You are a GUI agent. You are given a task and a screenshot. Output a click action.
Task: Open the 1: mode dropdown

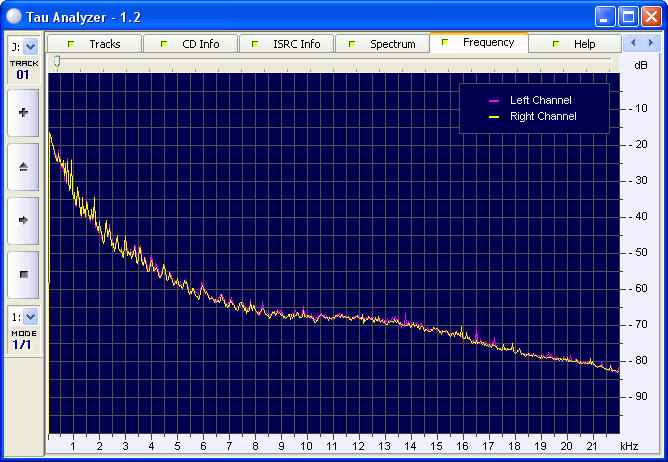(30, 317)
